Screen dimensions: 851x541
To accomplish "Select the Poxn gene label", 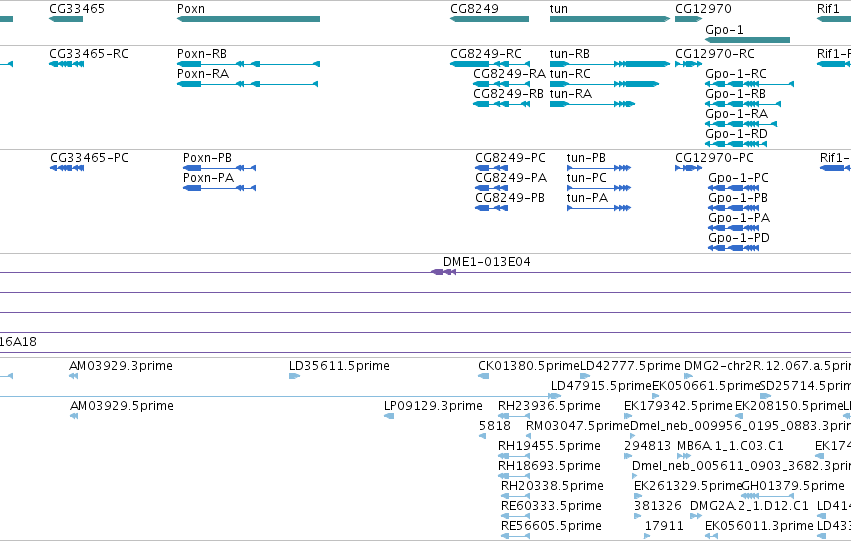I will pyautogui.click(x=191, y=9).
